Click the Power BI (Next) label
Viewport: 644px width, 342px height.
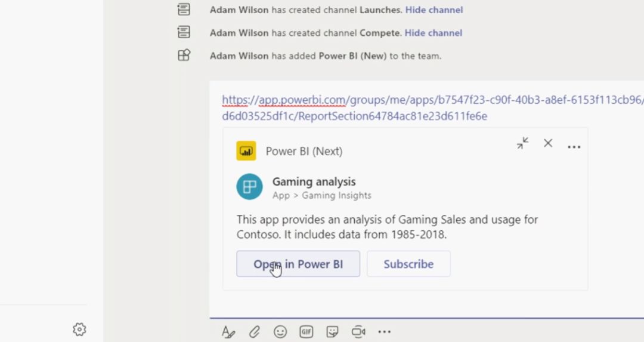click(x=304, y=151)
